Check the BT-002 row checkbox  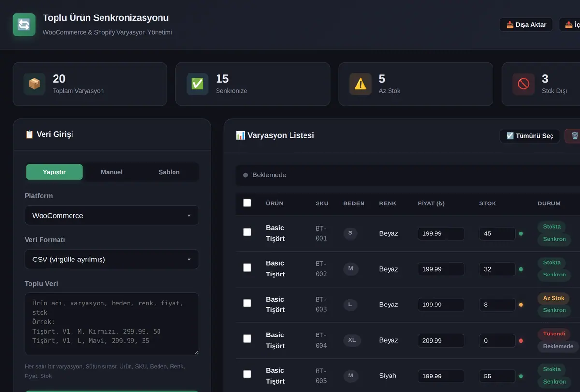[x=247, y=268]
